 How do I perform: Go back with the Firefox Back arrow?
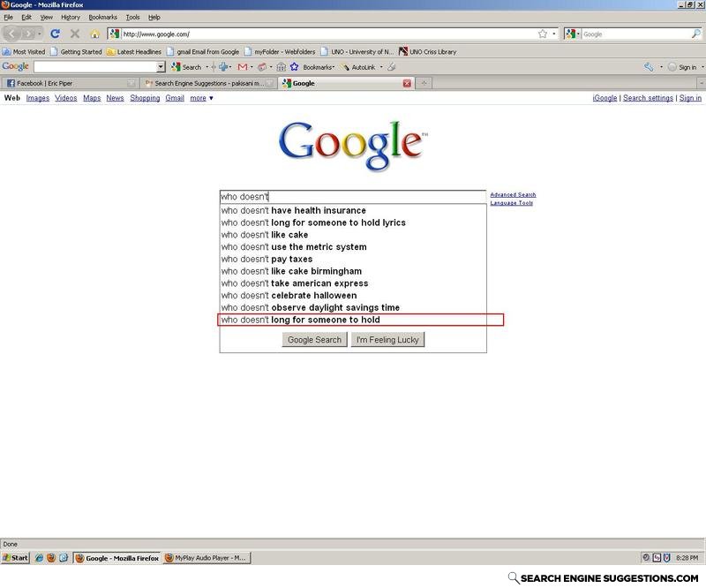tap(11, 34)
